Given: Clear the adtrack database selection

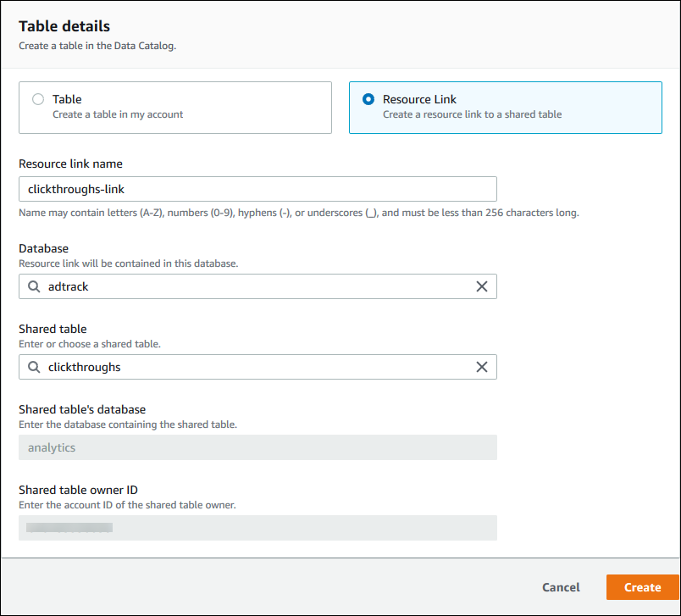Looking at the screenshot, I should (x=481, y=286).
